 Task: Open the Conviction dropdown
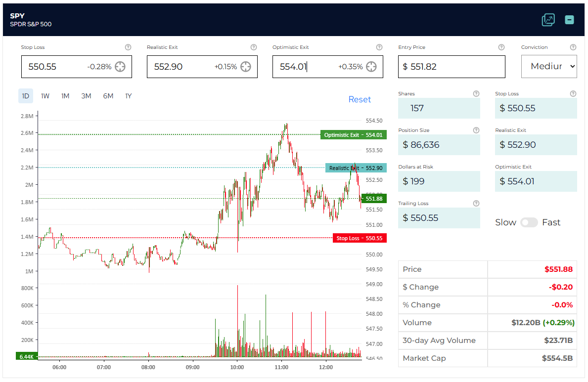(x=549, y=66)
